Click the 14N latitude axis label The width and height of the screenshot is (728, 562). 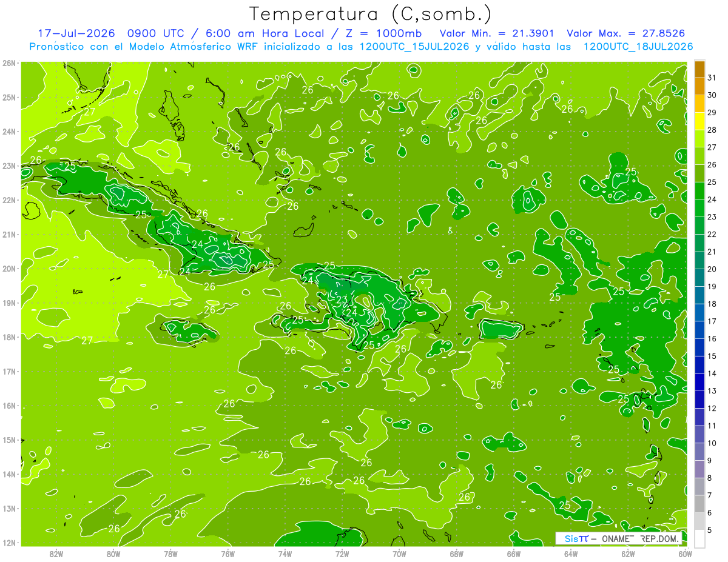pos(8,474)
